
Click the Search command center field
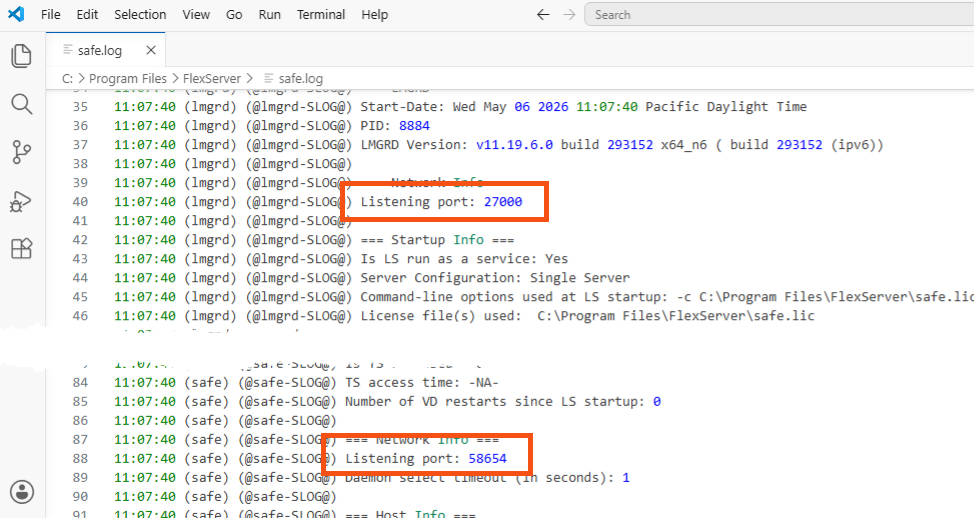pyautogui.click(x=779, y=14)
